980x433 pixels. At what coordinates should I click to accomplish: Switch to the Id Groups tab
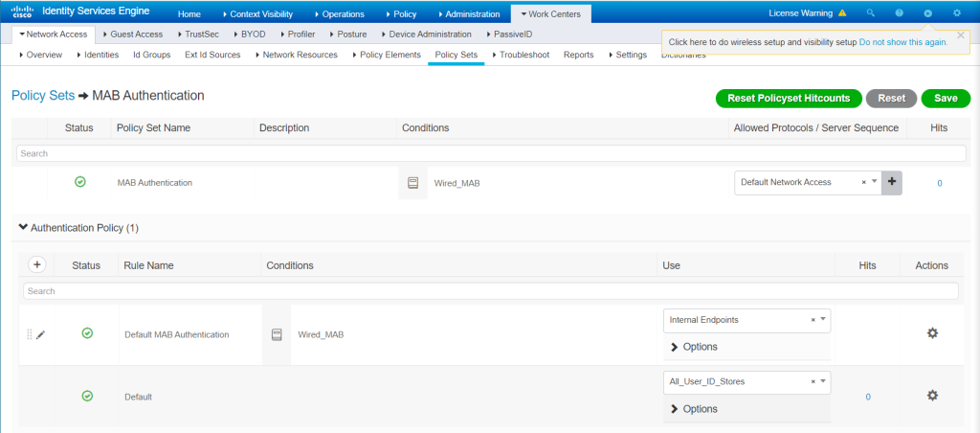click(x=152, y=55)
